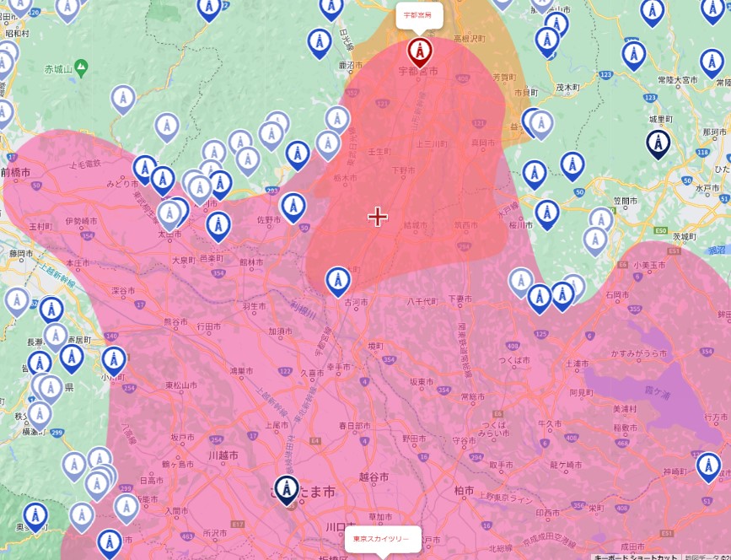
Task: Open the キーボード ショートカット link
Action: pos(636,557)
